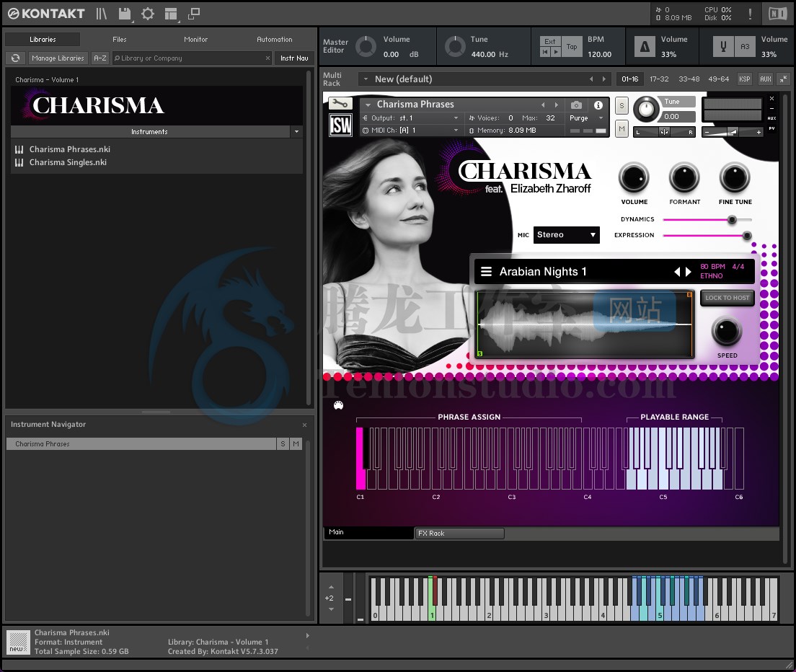Switch to the Files tab

pos(119,39)
